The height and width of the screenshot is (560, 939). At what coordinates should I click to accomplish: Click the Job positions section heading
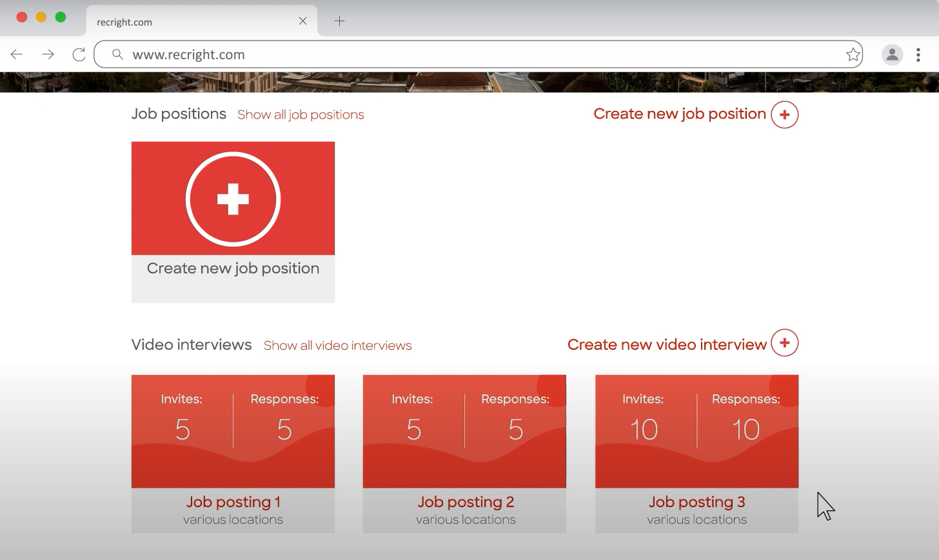pyautogui.click(x=179, y=114)
